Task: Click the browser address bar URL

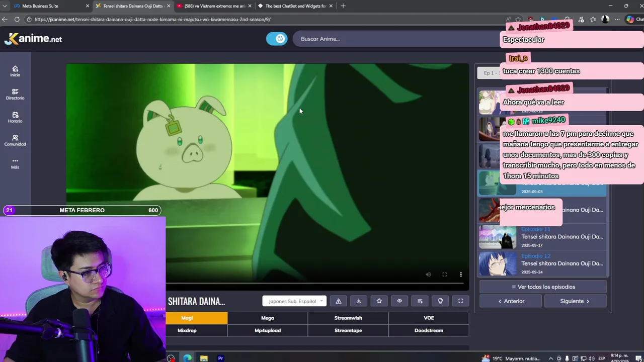Action: pos(152,20)
